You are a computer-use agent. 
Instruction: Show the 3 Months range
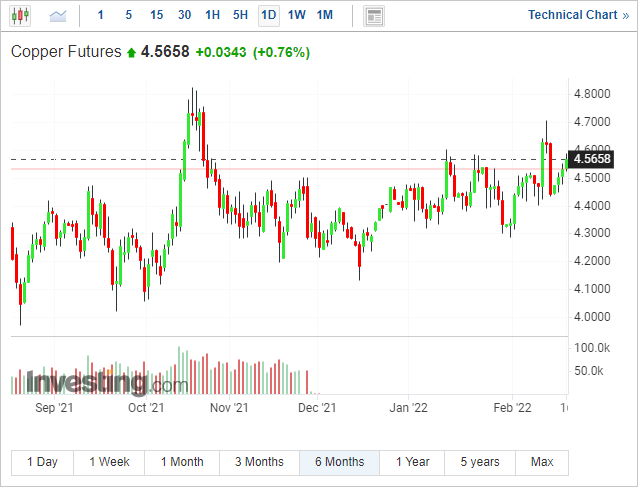[259, 462]
